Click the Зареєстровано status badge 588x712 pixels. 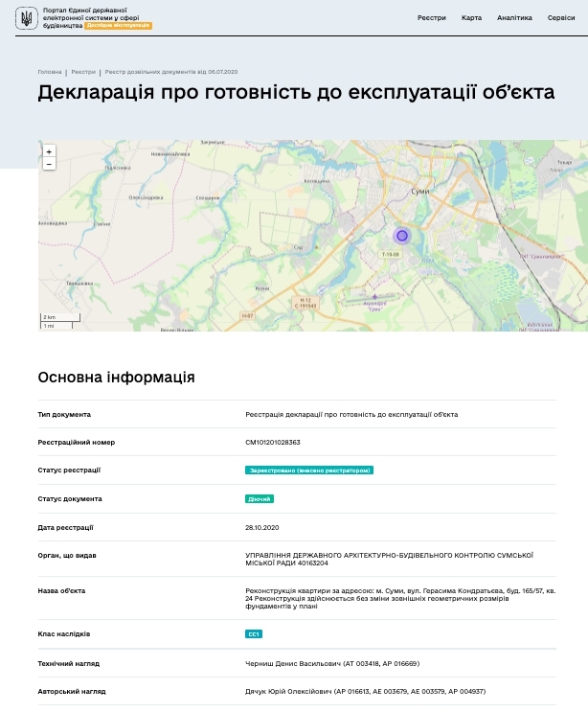point(309,471)
